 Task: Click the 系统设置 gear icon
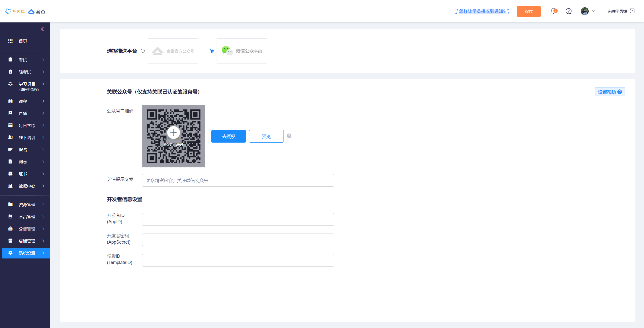pyautogui.click(x=10, y=253)
